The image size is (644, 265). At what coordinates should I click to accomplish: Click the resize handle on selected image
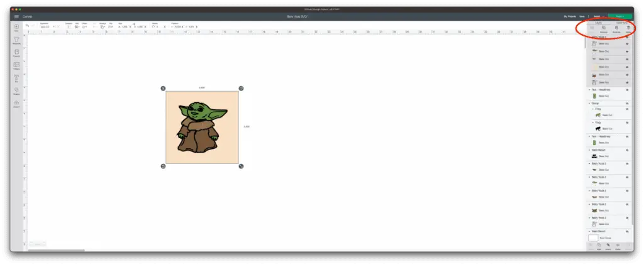(x=241, y=166)
